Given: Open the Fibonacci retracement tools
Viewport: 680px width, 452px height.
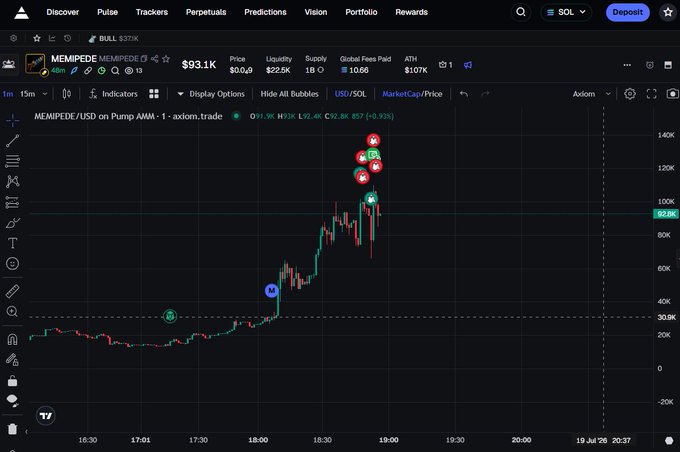Looking at the screenshot, I should point(13,161).
